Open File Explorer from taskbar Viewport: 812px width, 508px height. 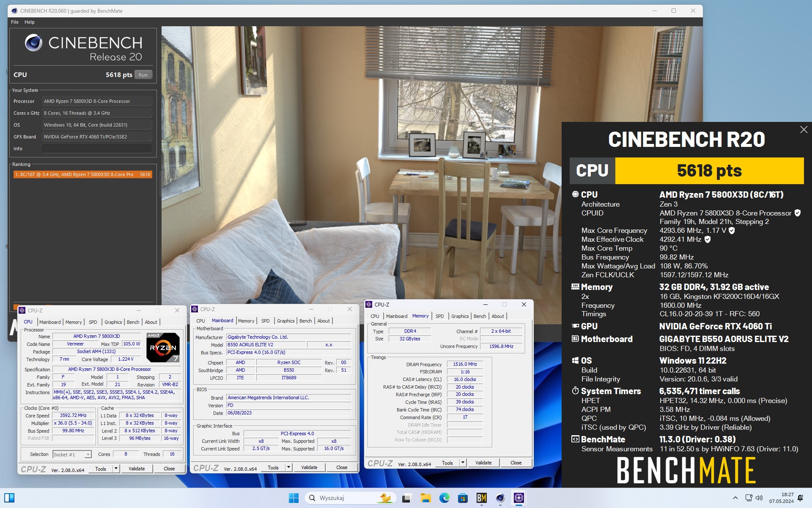(x=425, y=498)
